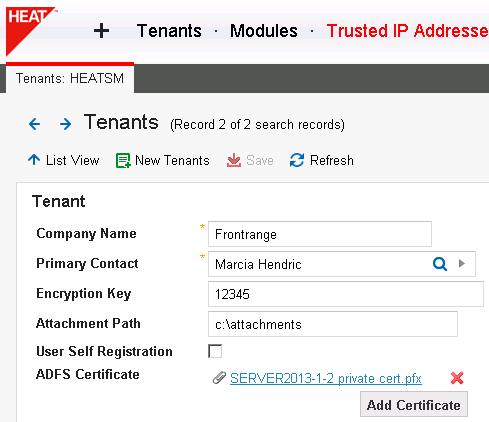Click the New Tenants green form icon
Viewport: 489px width, 422px height.
click(x=123, y=160)
